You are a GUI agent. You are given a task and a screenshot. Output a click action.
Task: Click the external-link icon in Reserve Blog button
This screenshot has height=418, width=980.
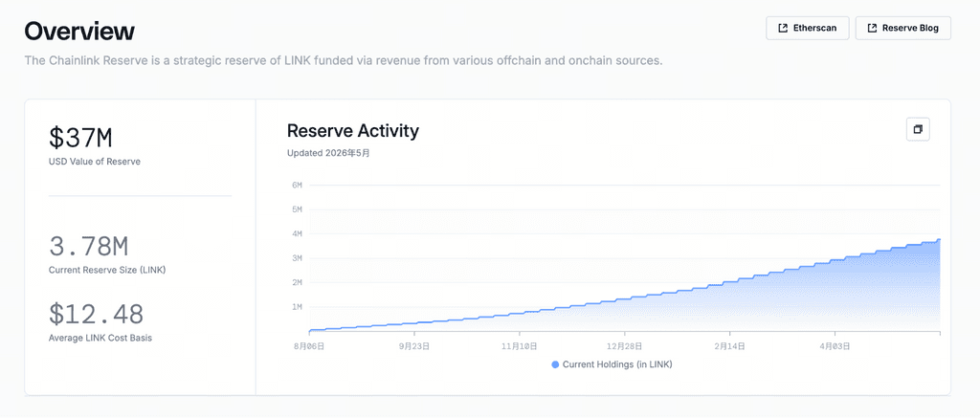pyautogui.click(x=871, y=28)
